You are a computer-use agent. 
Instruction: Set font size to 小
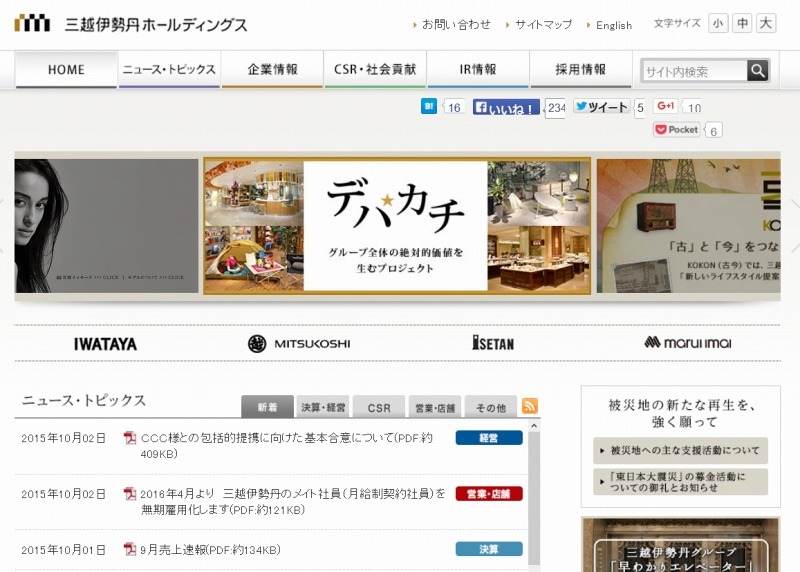tap(718, 23)
